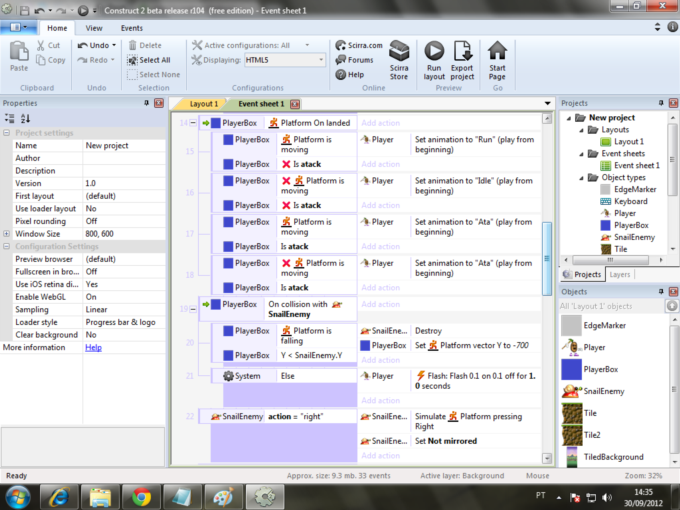Collapse Object types folder in tree
The width and height of the screenshot is (680, 510).
coord(581,178)
